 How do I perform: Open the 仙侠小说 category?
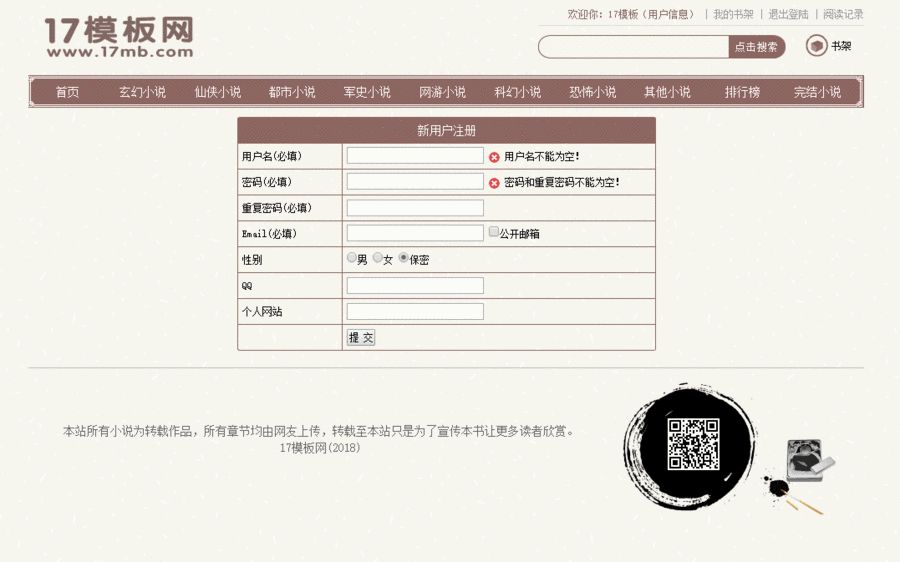218,92
